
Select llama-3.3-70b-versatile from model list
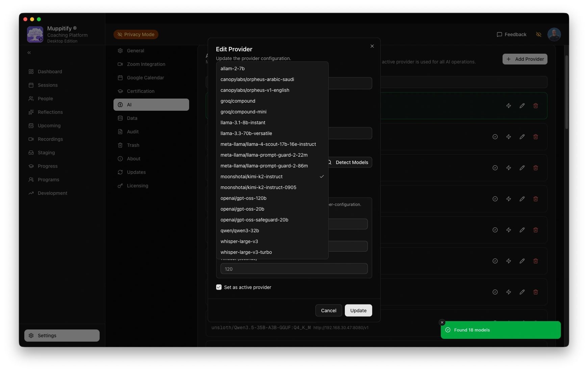(x=246, y=133)
